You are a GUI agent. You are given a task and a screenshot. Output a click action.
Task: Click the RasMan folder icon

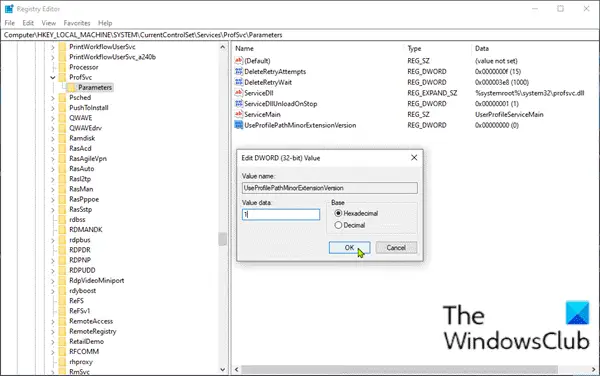(62, 189)
